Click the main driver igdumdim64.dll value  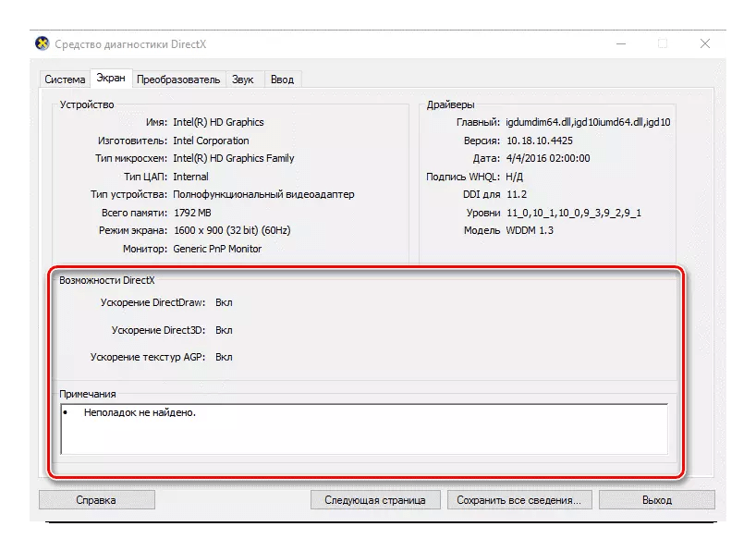[x=588, y=122]
